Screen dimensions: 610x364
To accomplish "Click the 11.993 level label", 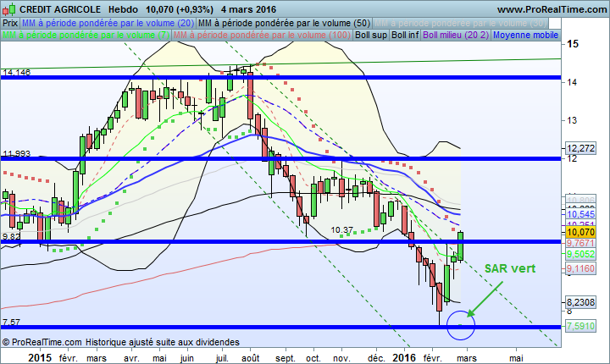I will 16,153.
